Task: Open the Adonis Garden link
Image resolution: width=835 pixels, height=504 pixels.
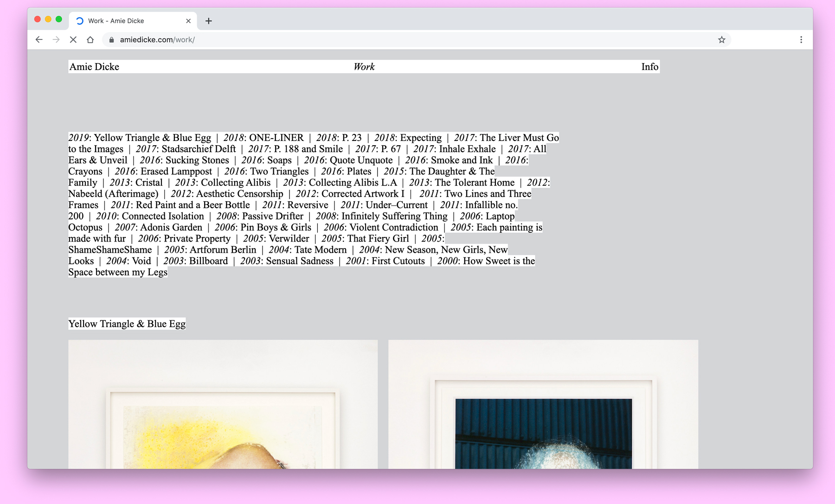Action: (171, 227)
